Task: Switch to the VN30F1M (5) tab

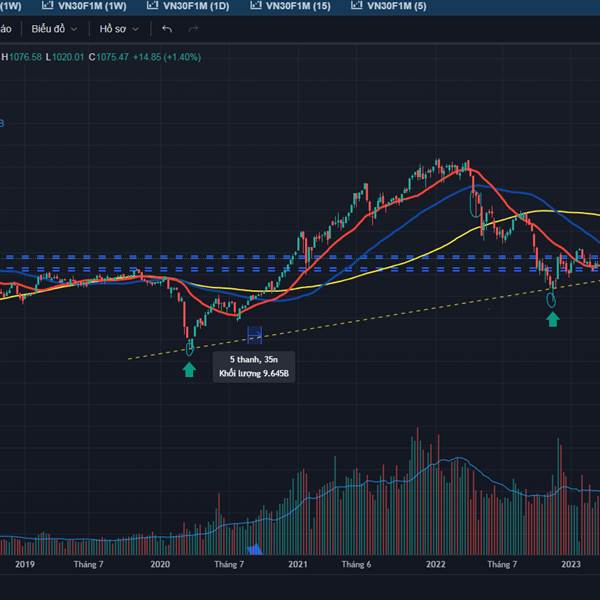Action: coord(390,6)
